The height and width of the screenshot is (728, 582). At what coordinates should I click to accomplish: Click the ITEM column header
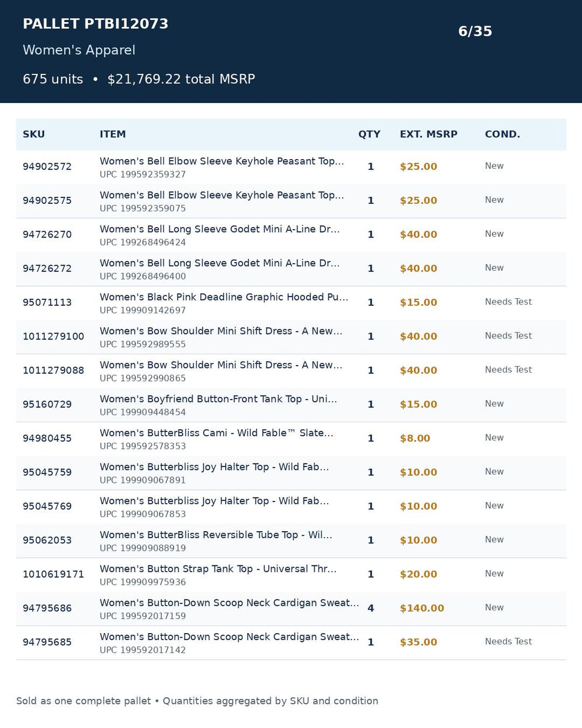pos(112,134)
